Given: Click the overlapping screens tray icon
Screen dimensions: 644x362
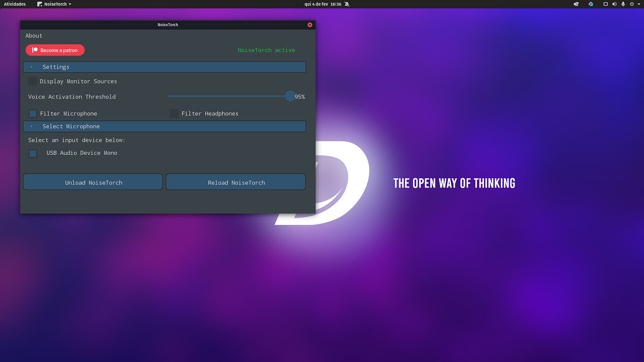Looking at the screenshot, I should coord(576,4).
